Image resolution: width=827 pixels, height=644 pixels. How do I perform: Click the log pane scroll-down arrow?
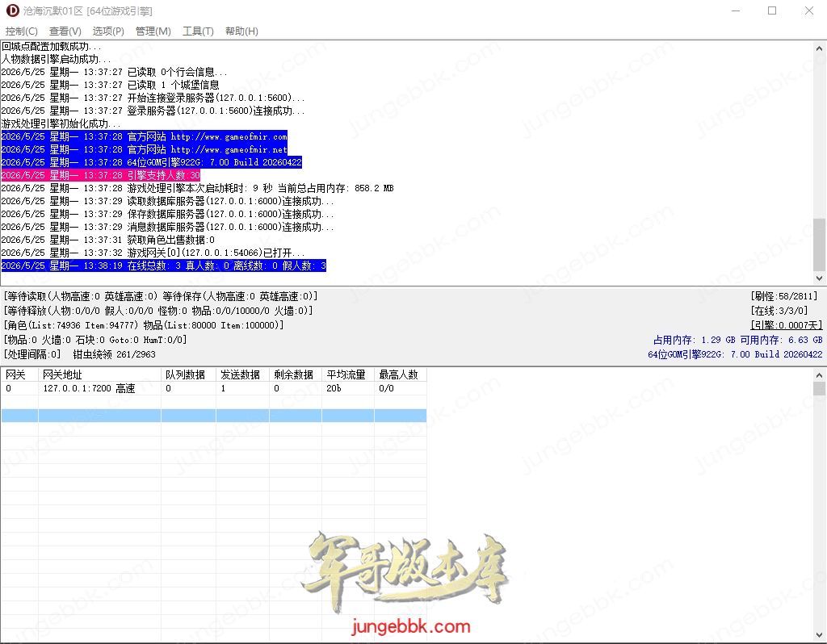819,278
